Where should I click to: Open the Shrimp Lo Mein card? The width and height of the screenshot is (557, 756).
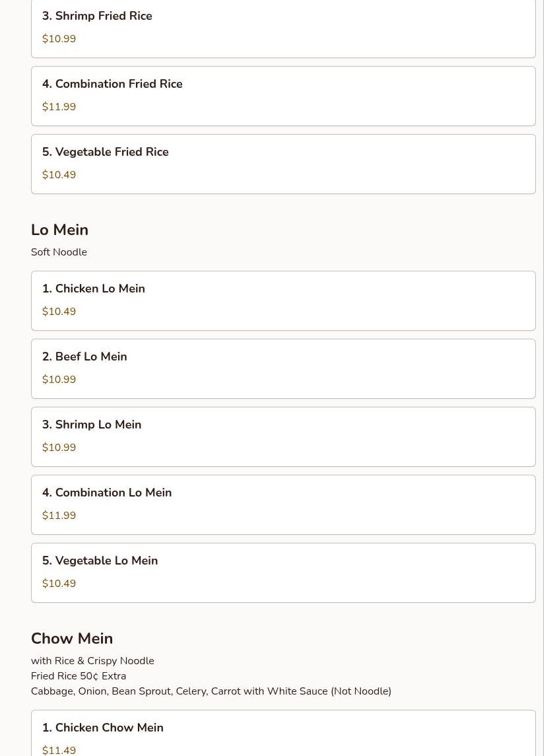(283, 437)
